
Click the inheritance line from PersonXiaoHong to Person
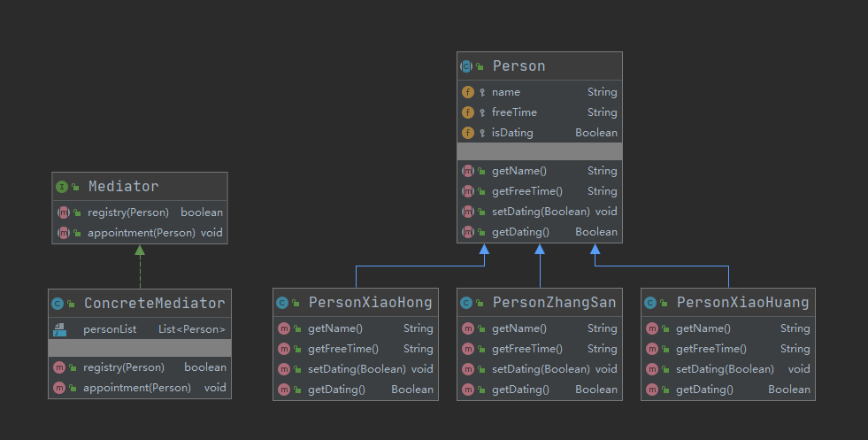pos(420,266)
